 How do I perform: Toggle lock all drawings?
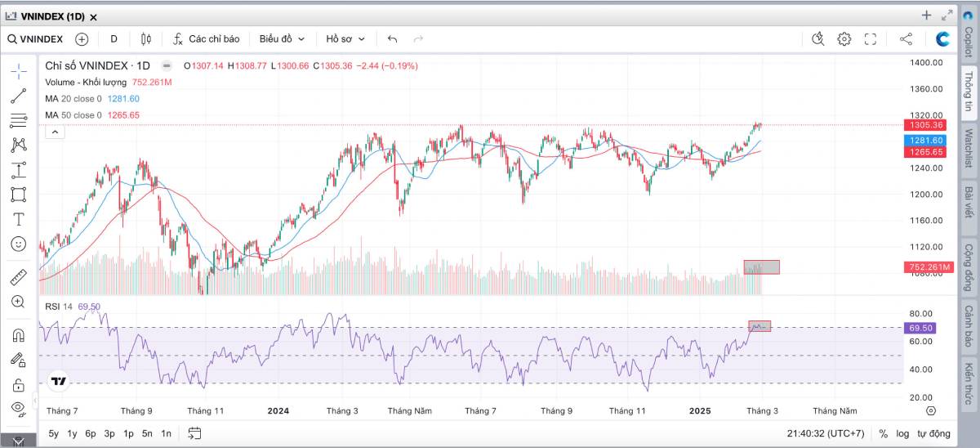click(x=18, y=384)
